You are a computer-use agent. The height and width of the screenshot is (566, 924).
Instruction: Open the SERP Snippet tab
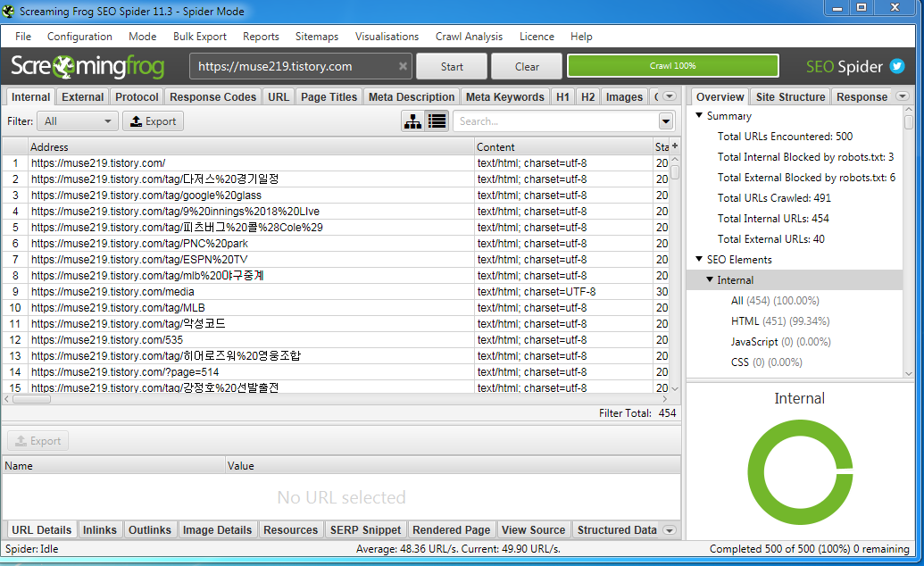(365, 530)
